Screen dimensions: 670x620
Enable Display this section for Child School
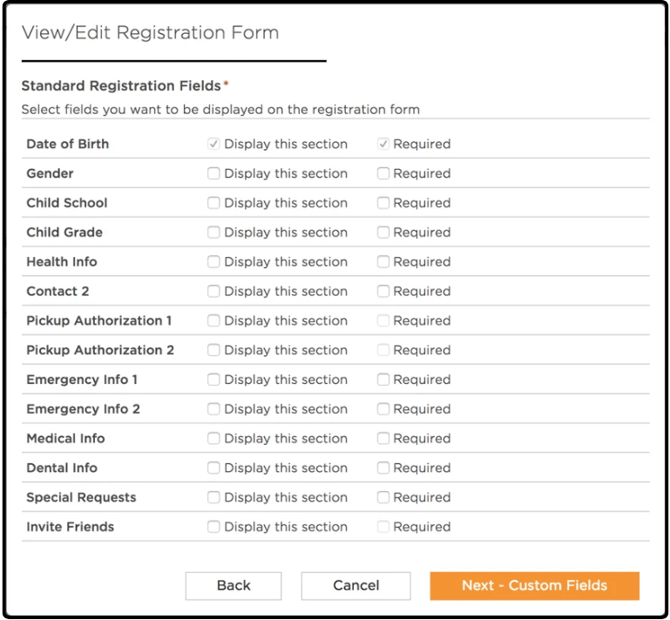[214, 203]
